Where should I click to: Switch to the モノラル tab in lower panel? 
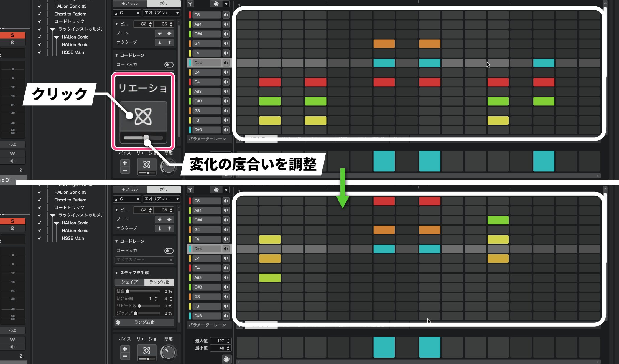tap(130, 189)
